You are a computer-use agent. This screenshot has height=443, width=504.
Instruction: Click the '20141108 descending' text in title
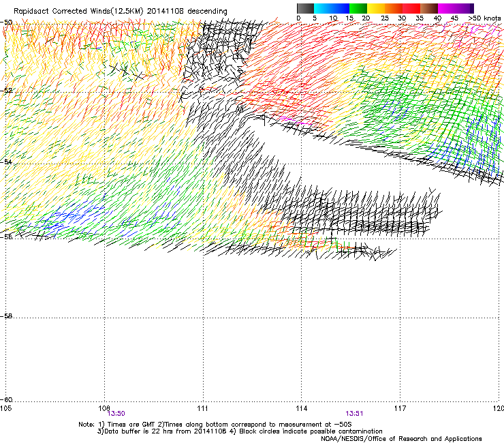point(187,12)
